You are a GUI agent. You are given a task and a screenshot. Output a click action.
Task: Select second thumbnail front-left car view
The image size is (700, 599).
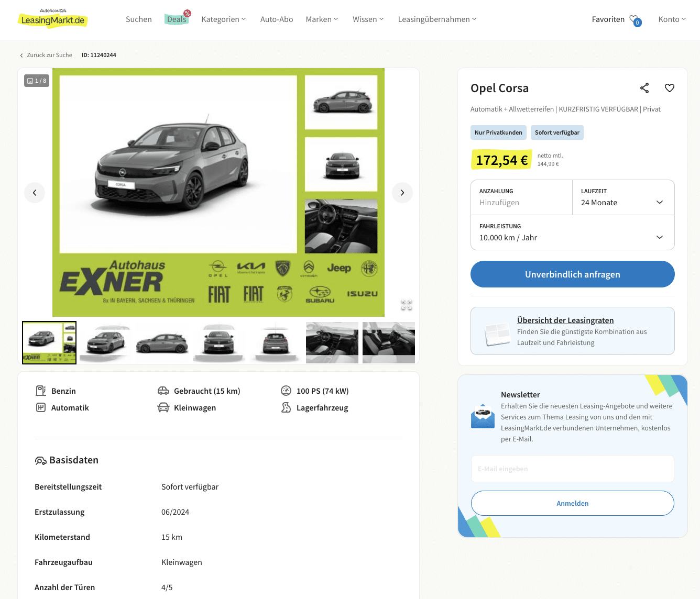(106, 342)
